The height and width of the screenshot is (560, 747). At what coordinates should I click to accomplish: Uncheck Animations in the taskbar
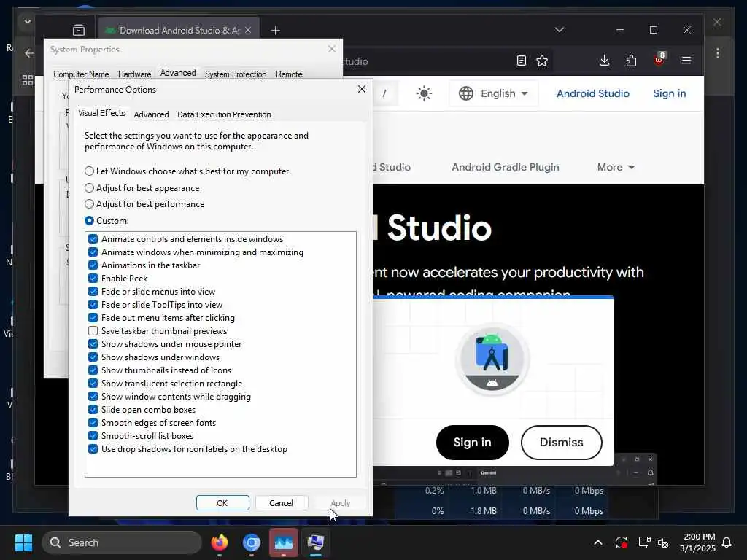pyautogui.click(x=93, y=265)
